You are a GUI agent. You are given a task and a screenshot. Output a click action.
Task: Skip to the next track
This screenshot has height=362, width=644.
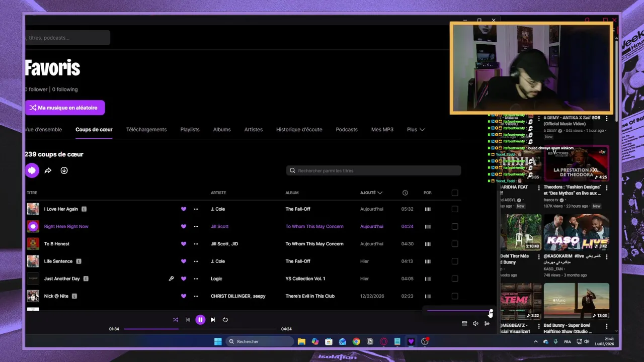coord(213,320)
